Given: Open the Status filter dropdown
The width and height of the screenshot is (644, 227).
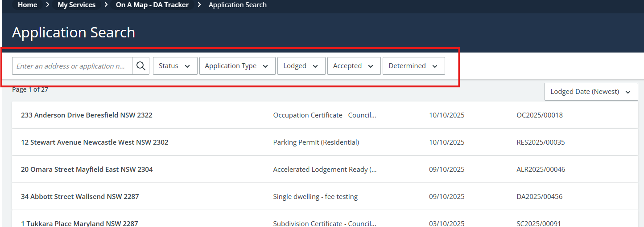Looking at the screenshot, I should (174, 66).
